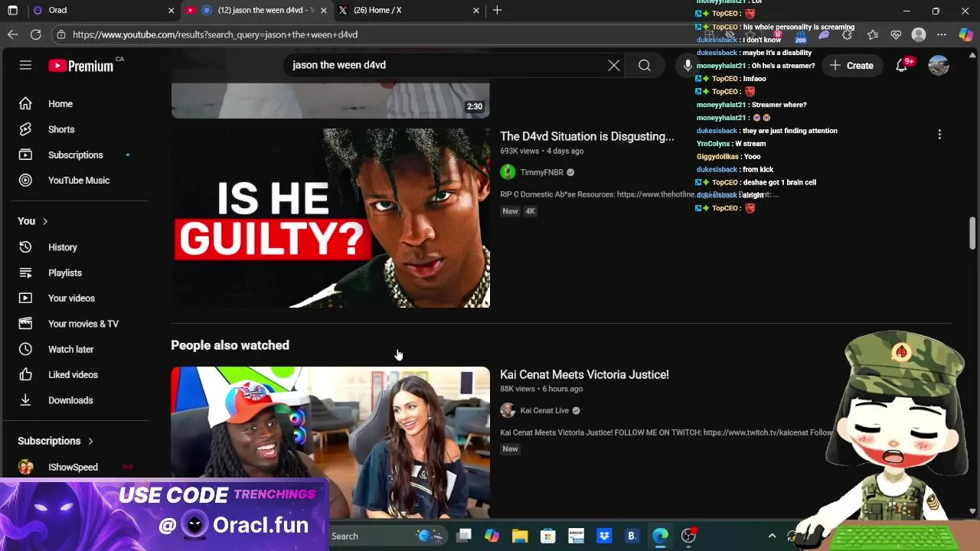This screenshot has height=551, width=980.
Task: Open the TimmyFNBR channel name link
Action: coord(541,172)
